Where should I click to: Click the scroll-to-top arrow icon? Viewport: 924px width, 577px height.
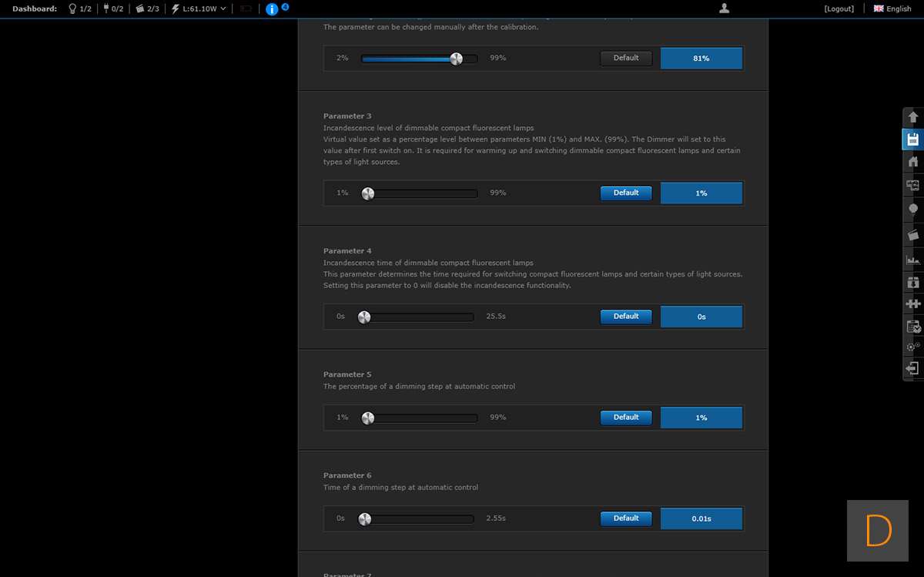click(x=913, y=117)
